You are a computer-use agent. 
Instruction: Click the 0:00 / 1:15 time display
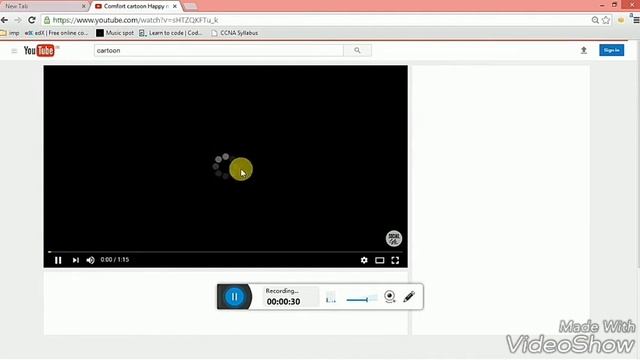pyautogui.click(x=115, y=260)
